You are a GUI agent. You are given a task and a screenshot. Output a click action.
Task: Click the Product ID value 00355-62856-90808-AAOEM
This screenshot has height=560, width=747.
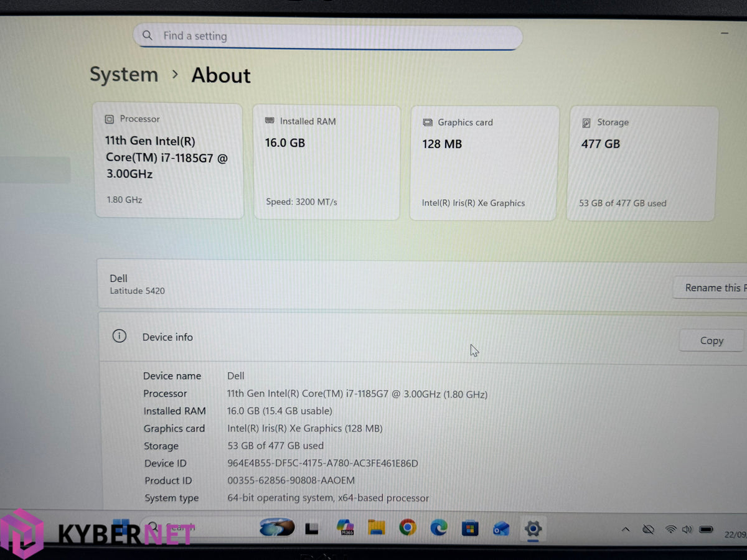tap(291, 481)
